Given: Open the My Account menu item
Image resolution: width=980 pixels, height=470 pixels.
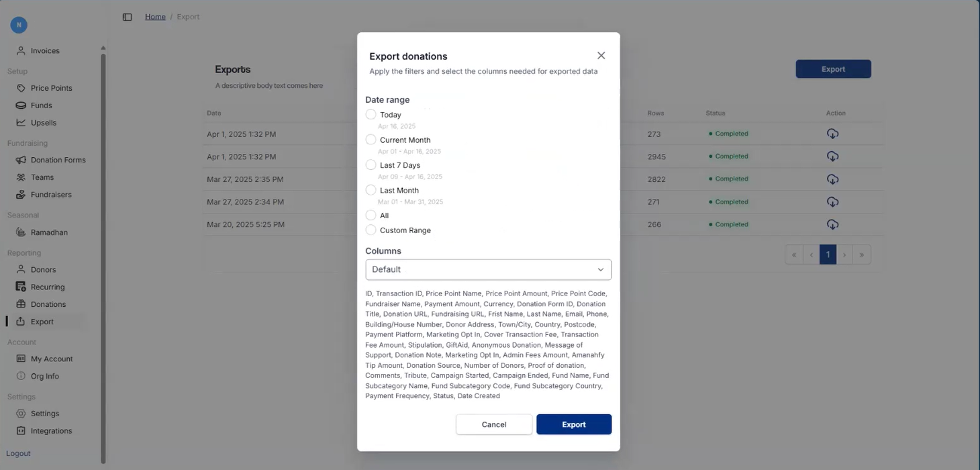Looking at the screenshot, I should click(x=52, y=359).
